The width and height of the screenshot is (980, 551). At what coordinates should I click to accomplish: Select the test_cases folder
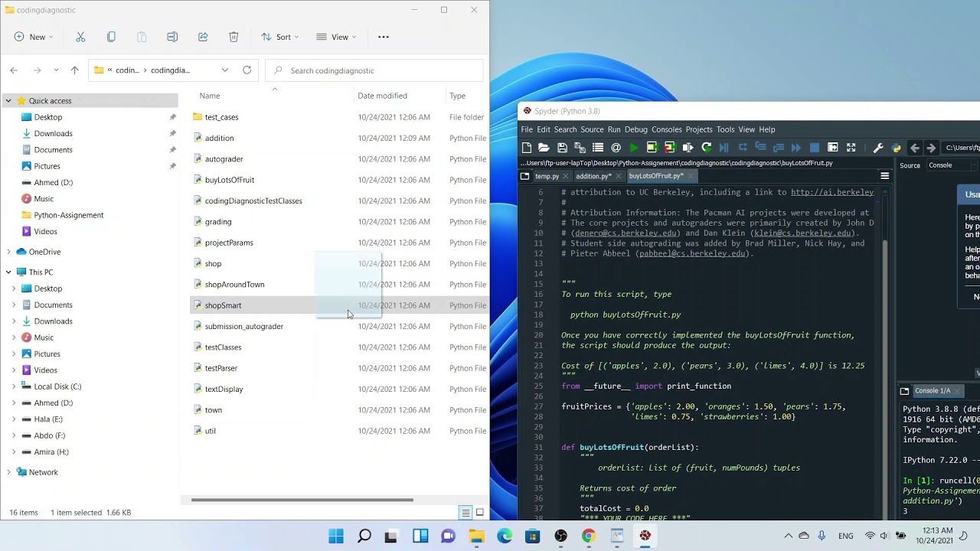pyautogui.click(x=221, y=117)
